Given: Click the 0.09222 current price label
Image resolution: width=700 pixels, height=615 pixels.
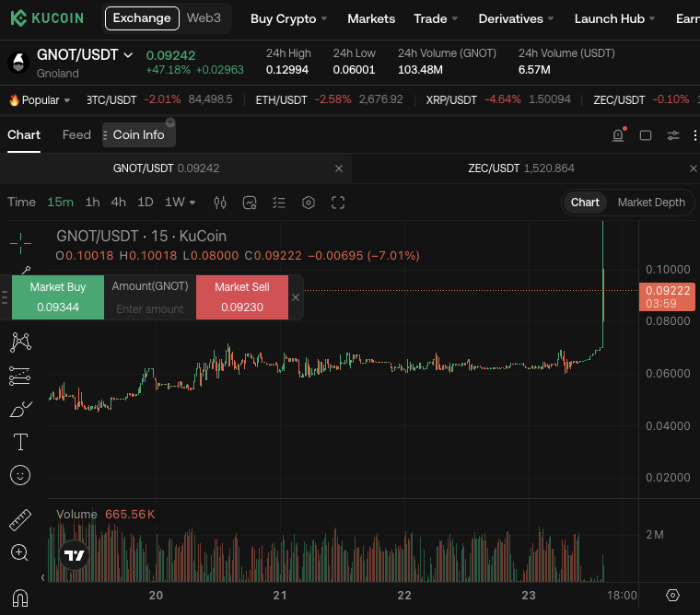Looking at the screenshot, I should tap(667, 296).
